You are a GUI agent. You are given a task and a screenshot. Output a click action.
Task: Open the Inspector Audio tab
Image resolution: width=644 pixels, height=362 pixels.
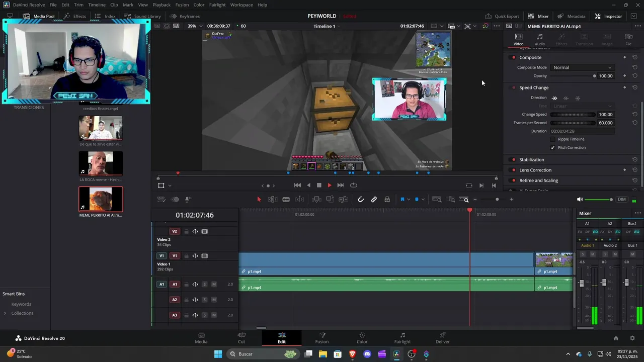540,39
